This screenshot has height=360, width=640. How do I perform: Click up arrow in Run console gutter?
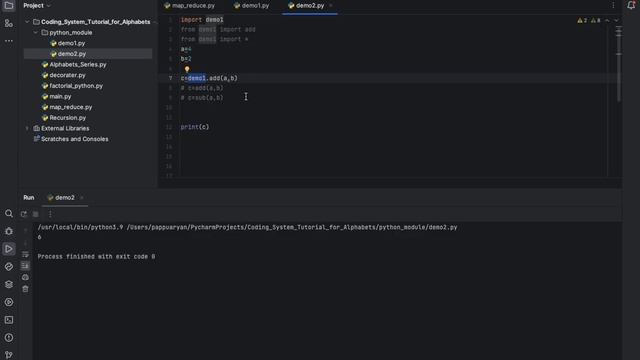(25, 231)
